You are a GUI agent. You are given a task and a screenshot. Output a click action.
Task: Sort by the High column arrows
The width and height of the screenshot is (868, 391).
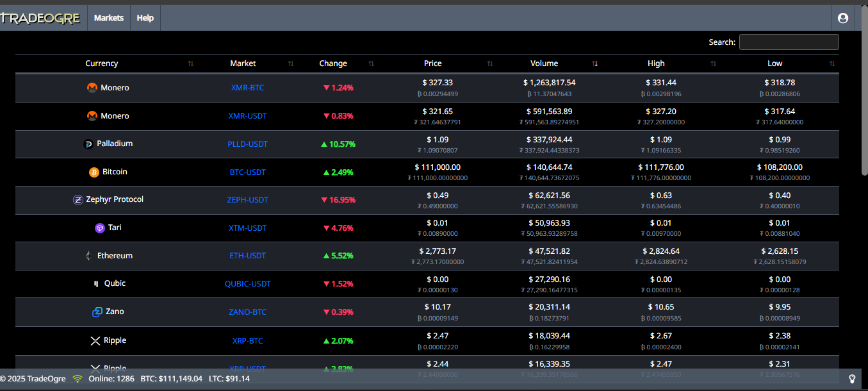pos(714,63)
